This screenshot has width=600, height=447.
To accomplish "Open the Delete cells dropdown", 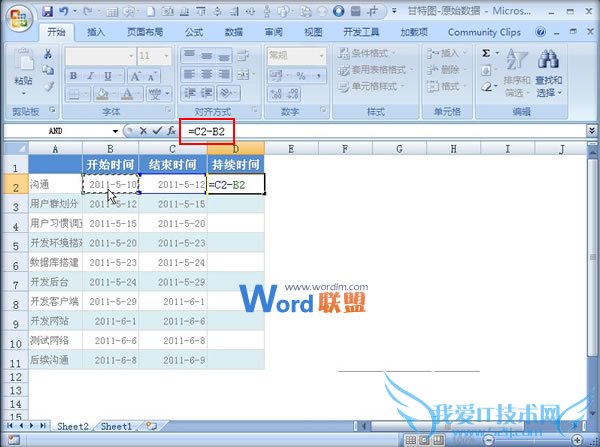I will [x=447, y=70].
